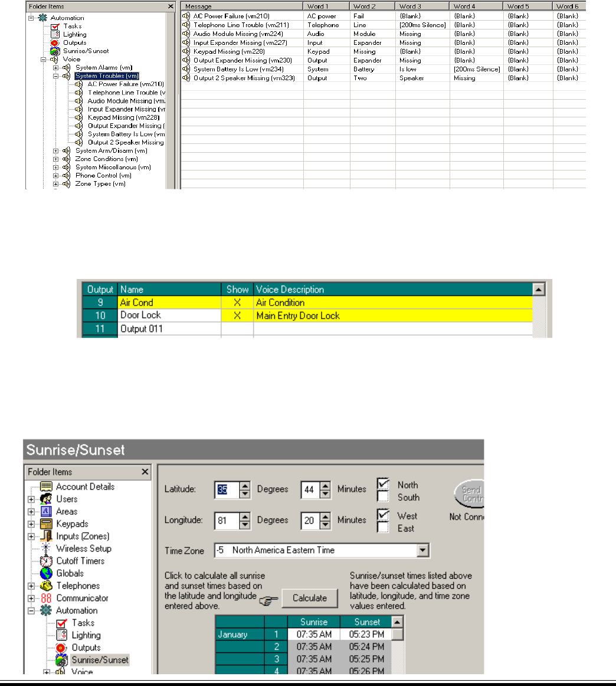Toggle Show mark for Door Lock output
616x686 pixels.
click(237, 316)
